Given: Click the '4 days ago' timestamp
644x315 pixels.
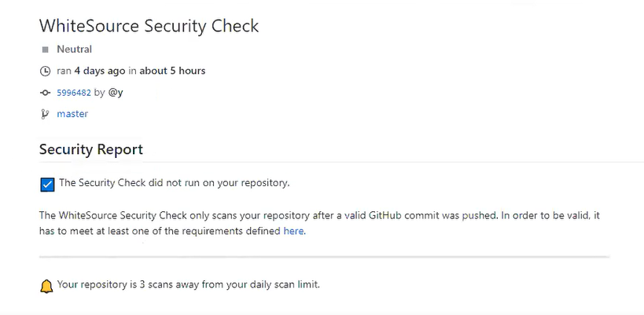Looking at the screenshot, I should pyautogui.click(x=100, y=71).
